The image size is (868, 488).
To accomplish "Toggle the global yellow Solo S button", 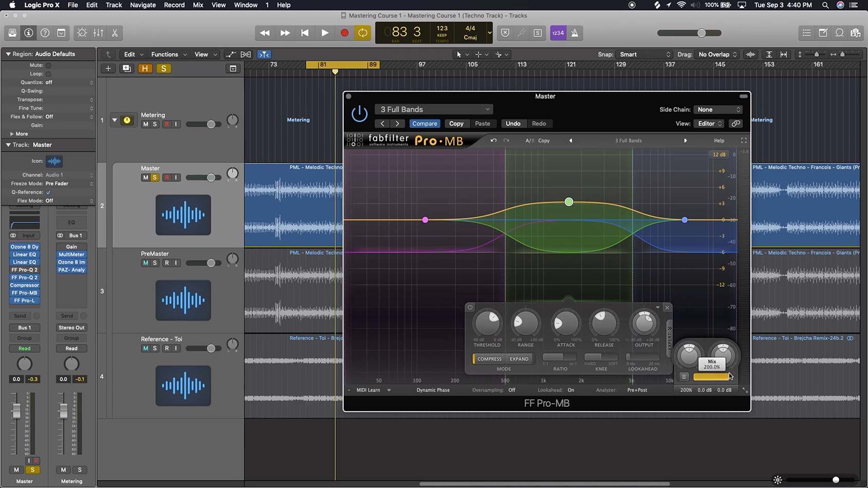I will click(163, 68).
